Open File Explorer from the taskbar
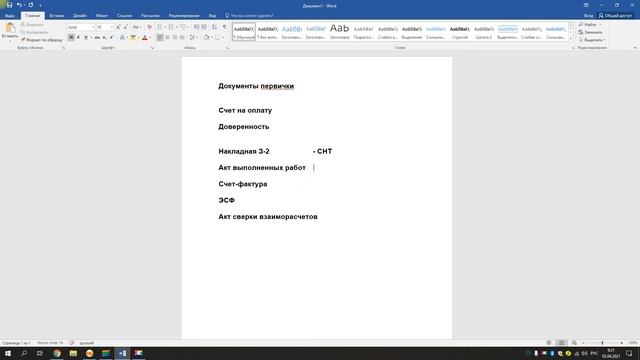640x360 pixels. tap(73, 353)
